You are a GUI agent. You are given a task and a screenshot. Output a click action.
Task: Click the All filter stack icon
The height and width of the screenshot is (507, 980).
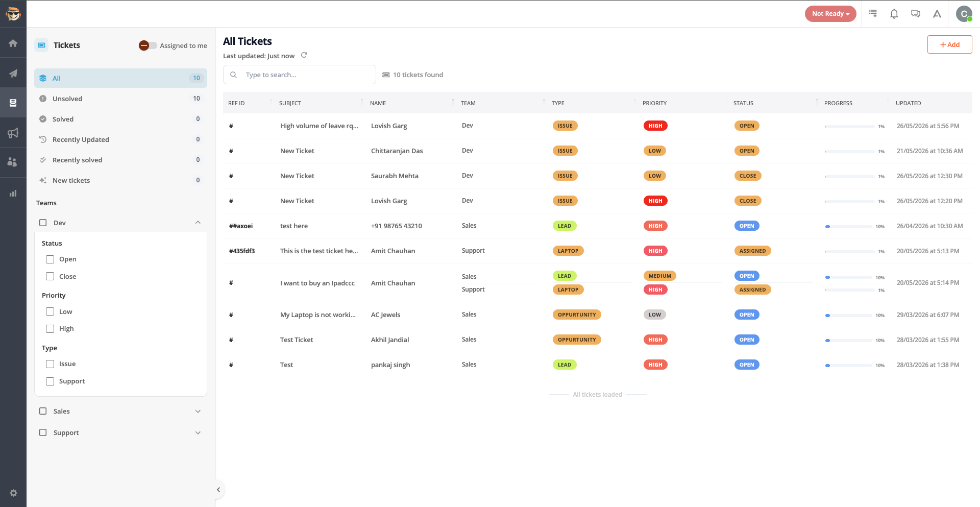pos(43,78)
